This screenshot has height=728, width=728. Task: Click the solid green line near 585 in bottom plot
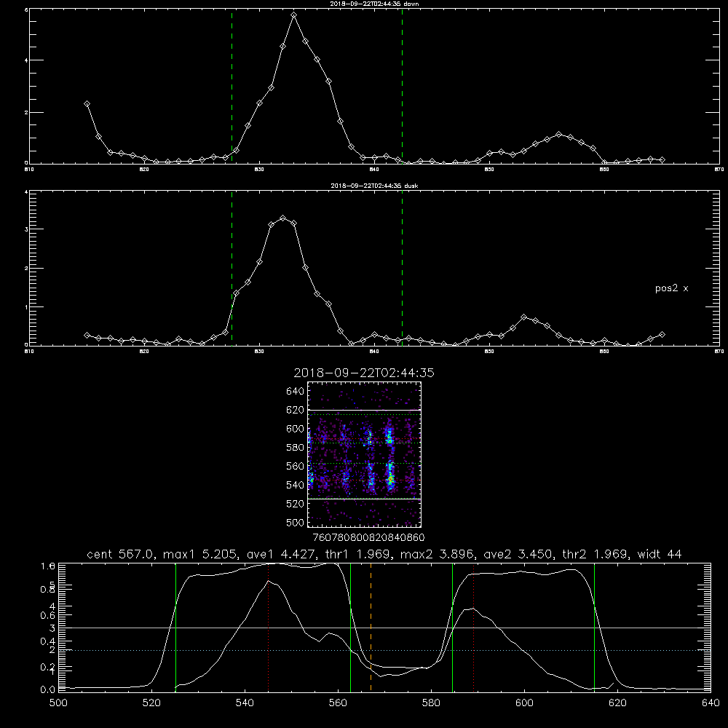(x=452, y=628)
